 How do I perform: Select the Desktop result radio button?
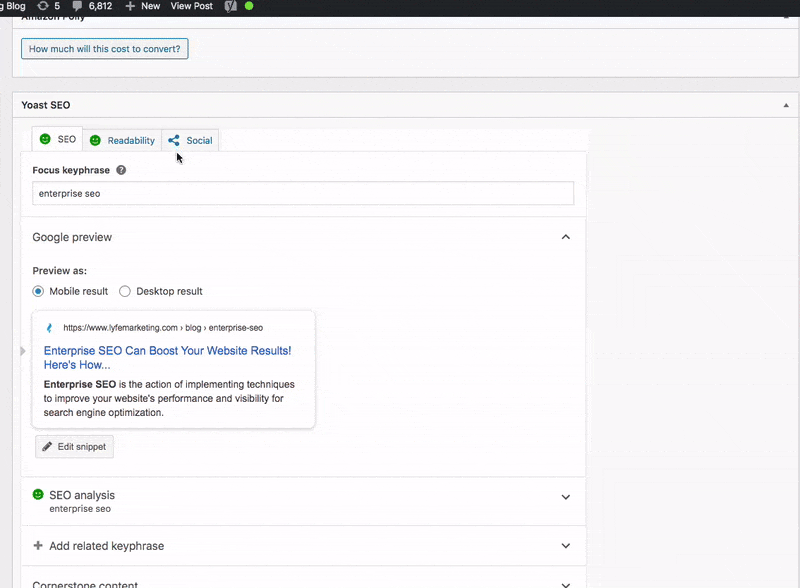125,291
